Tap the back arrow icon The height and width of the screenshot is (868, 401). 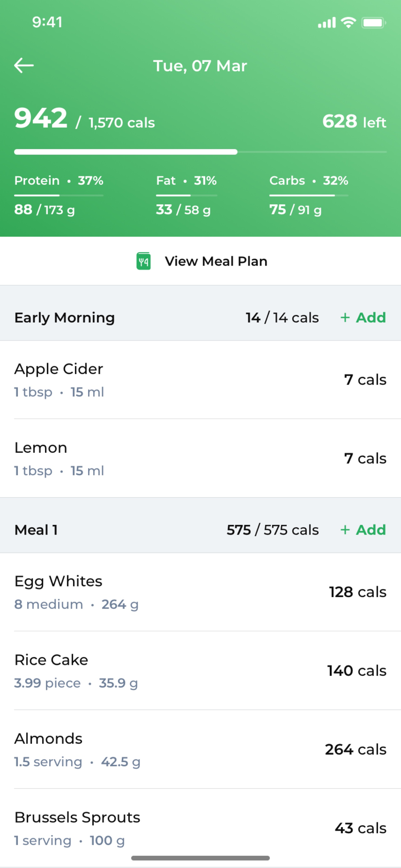click(24, 66)
